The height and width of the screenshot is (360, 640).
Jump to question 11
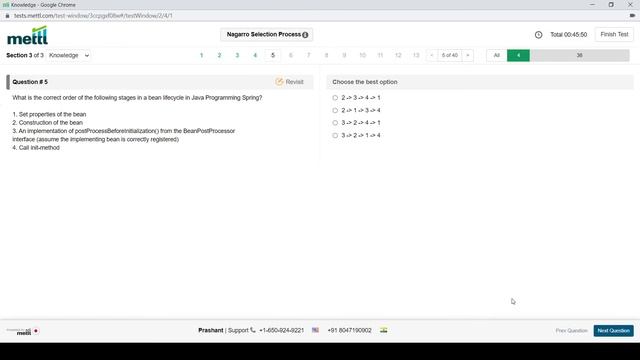pyautogui.click(x=380, y=55)
